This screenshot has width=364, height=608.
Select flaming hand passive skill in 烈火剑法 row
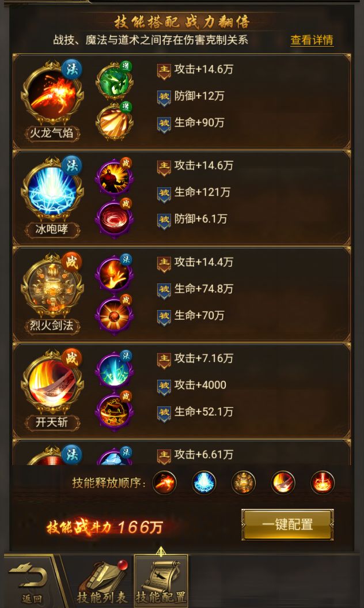[x=115, y=274]
